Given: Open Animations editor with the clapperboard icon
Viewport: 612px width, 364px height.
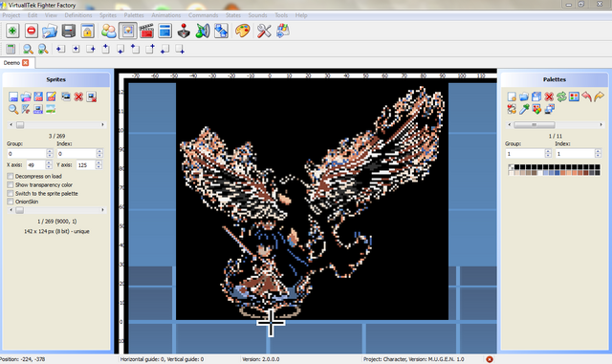Looking at the screenshot, I should pyautogui.click(x=146, y=31).
